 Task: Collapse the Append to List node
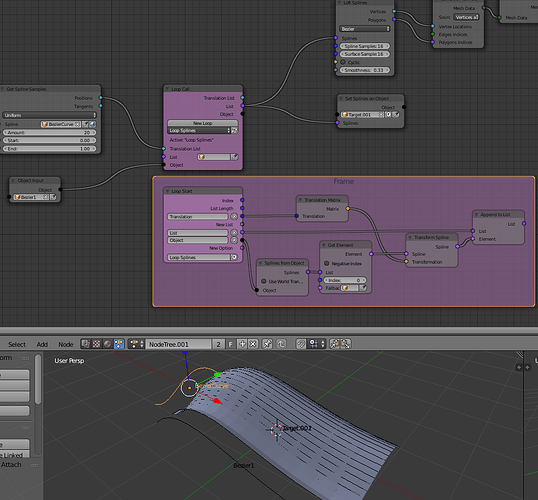click(476, 214)
